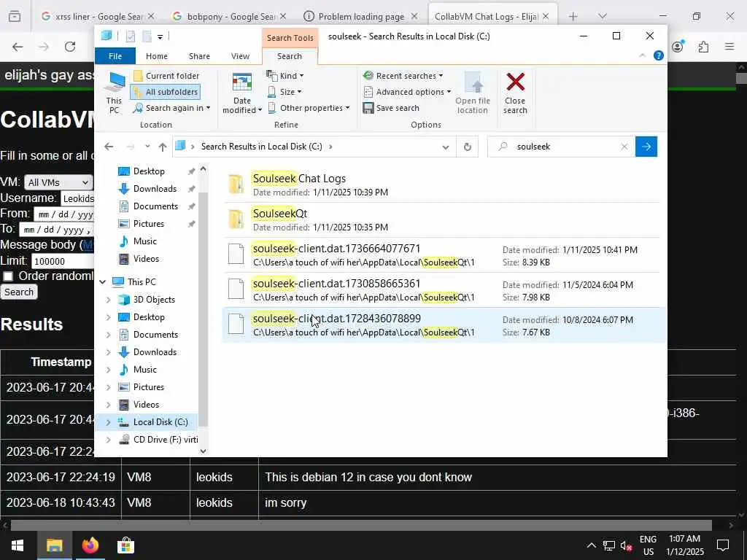The height and width of the screenshot is (560, 747).
Task: Reload the Firefox page
Action: (70, 47)
